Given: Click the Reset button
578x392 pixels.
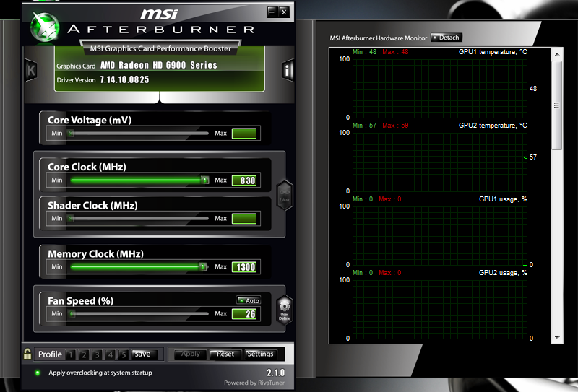Looking at the screenshot, I should click(x=225, y=354).
